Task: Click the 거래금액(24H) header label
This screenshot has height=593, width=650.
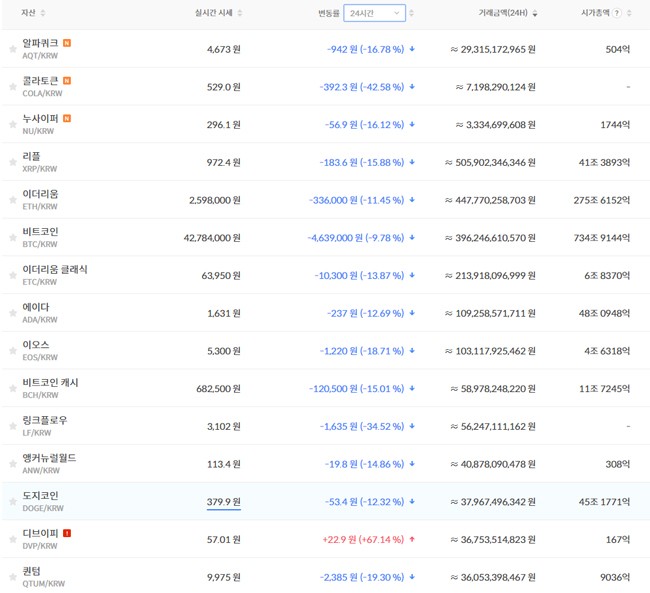Action: [x=503, y=13]
